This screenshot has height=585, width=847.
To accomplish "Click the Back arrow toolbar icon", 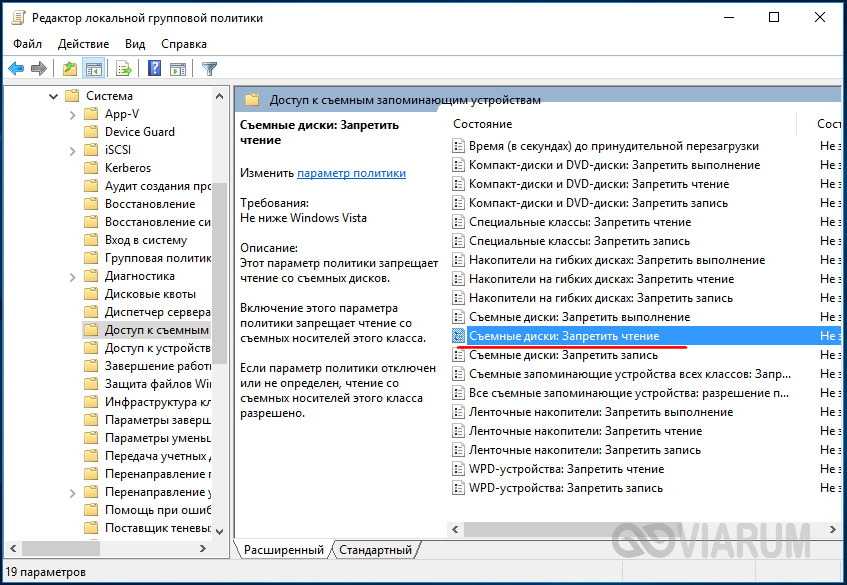I will click(16, 69).
